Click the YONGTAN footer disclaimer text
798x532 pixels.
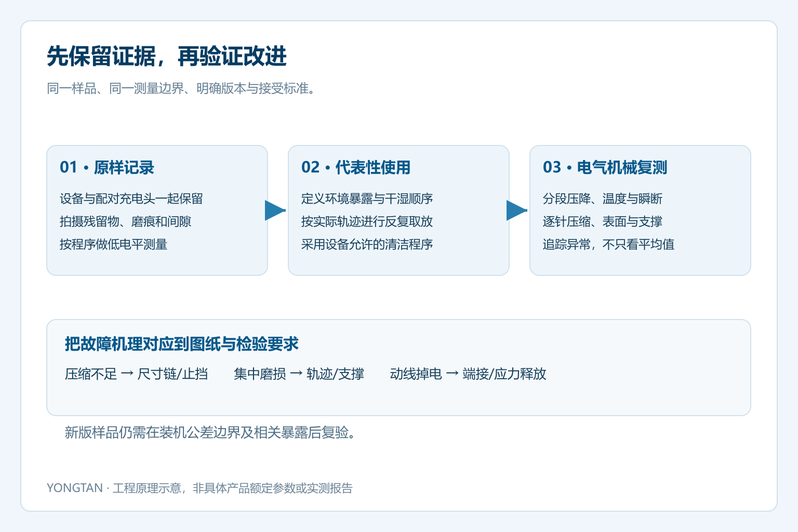click(199, 488)
